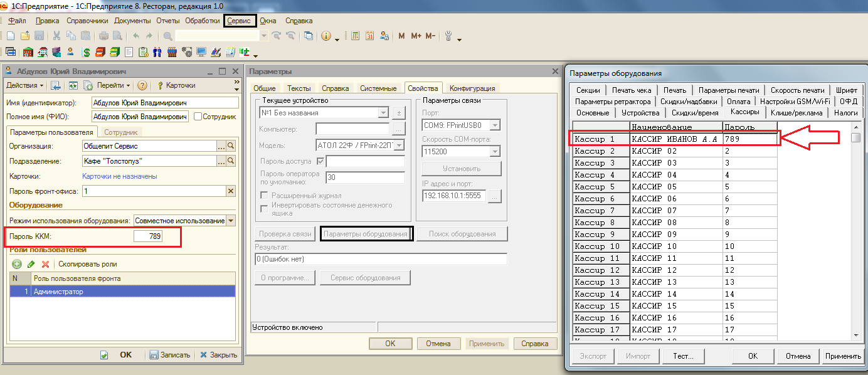
Task: Open the Перейти dropdown menu
Action: point(114,85)
